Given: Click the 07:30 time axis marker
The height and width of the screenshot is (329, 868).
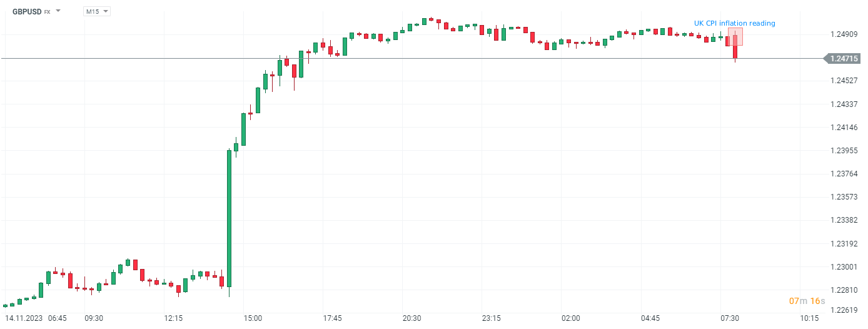Looking at the screenshot, I should [730, 318].
